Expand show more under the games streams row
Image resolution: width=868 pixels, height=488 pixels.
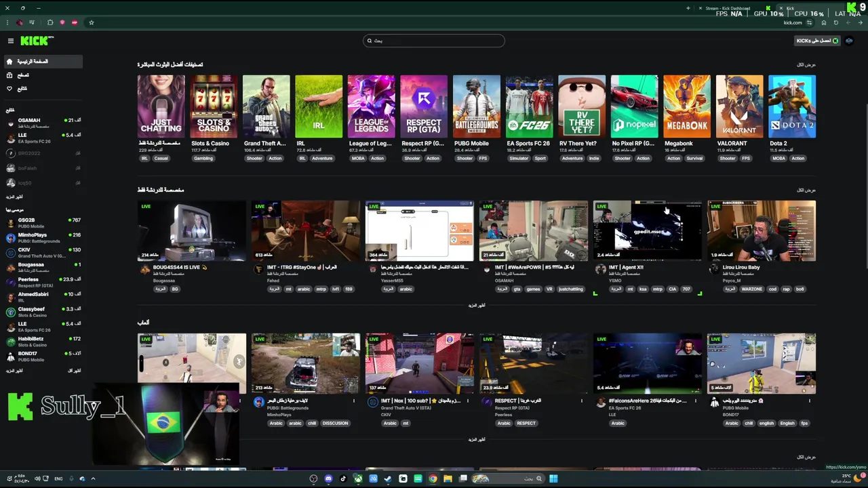477,439
